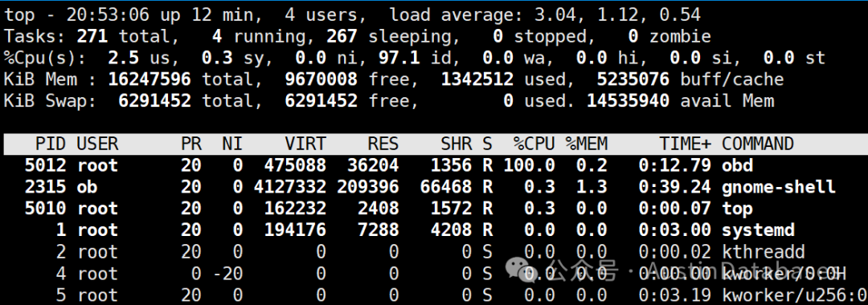Screen dimensions: 868x305
Task: Click the 14535940 avail Mem value
Action: tap(628, 101)
